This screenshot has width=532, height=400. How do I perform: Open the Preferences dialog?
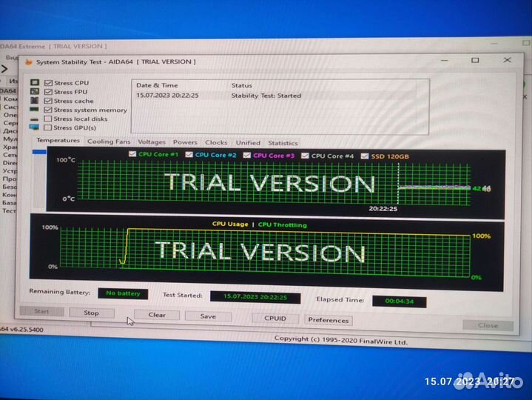pyautogui.click(x=328, y=320)
